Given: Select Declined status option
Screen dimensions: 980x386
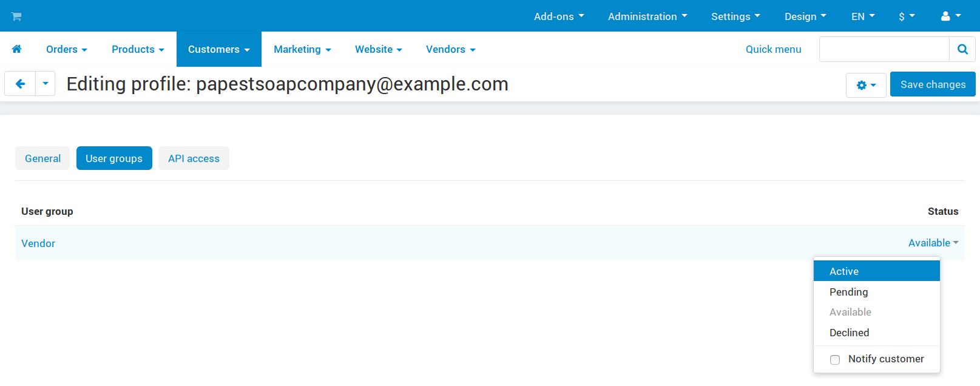Looking at the screenshot, I should [x=877, y=333].
